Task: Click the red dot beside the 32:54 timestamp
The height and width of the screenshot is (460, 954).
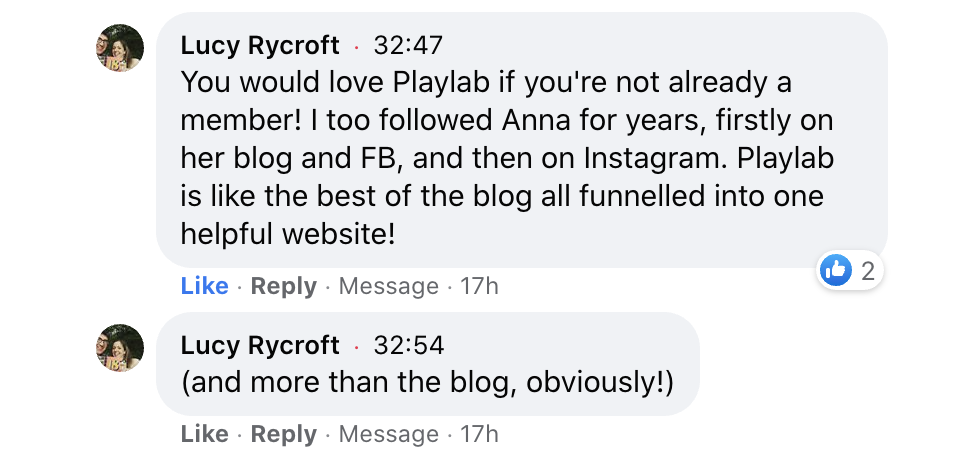Action: coord(356,347)
